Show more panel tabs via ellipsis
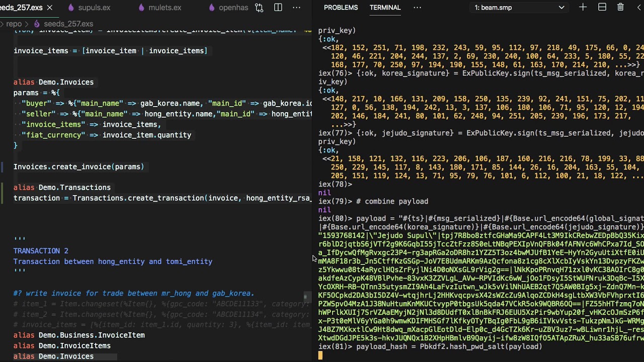Image resolution: width=644 pixels, height=362 pixels. (x=417, y=8)
